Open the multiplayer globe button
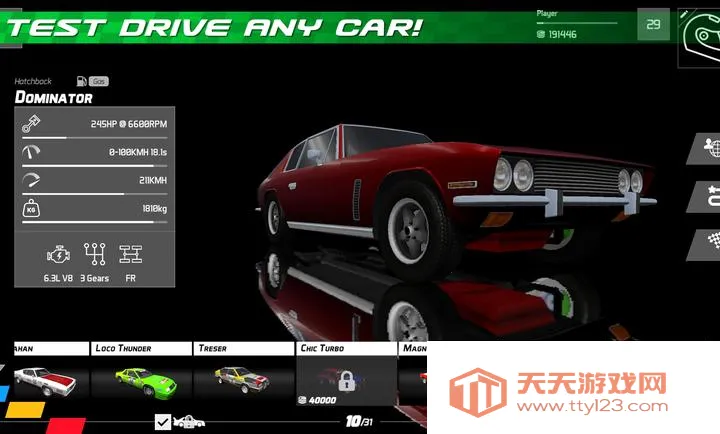This screenshot has width=720, height=434. 705,148
